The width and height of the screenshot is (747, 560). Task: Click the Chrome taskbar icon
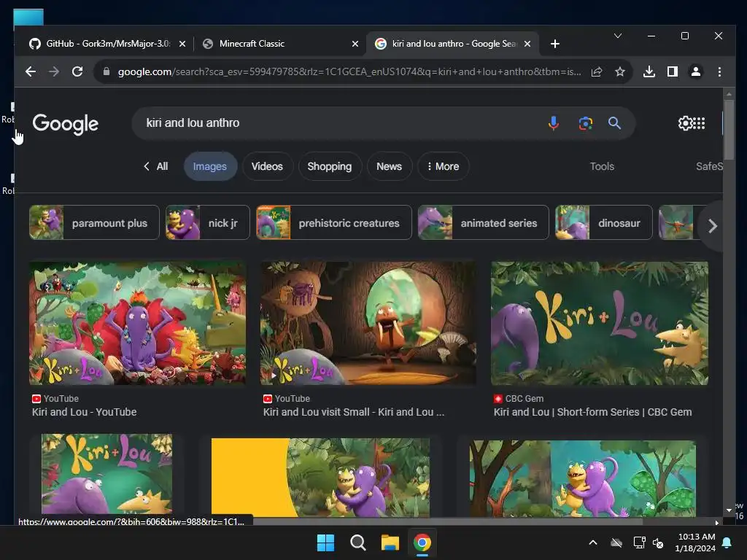422,542
